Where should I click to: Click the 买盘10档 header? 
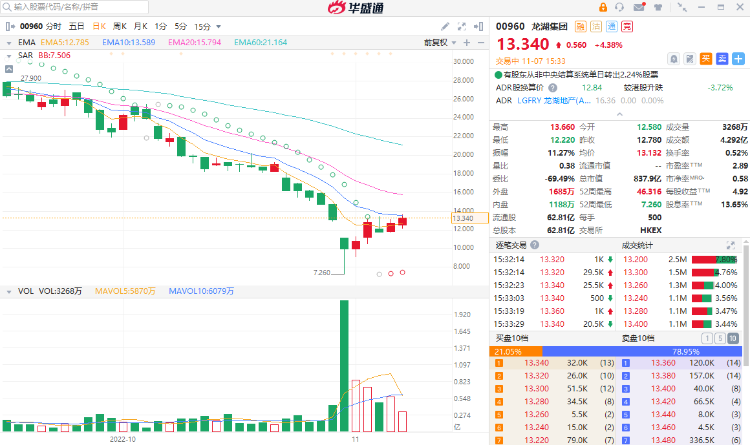click(x=512, y=338)
